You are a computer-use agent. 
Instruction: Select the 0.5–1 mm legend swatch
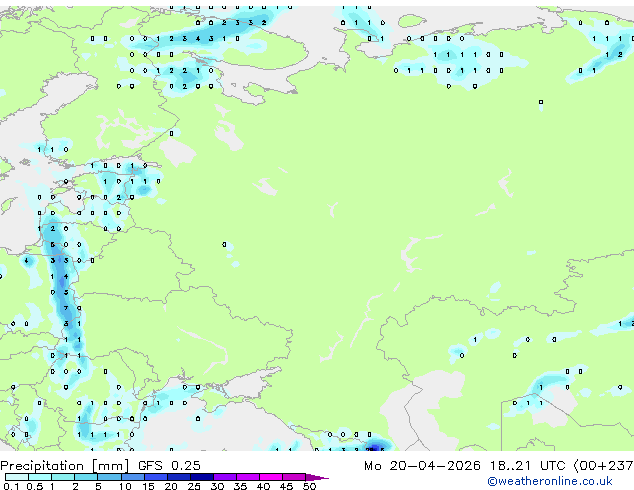click(x=40, y=477)
